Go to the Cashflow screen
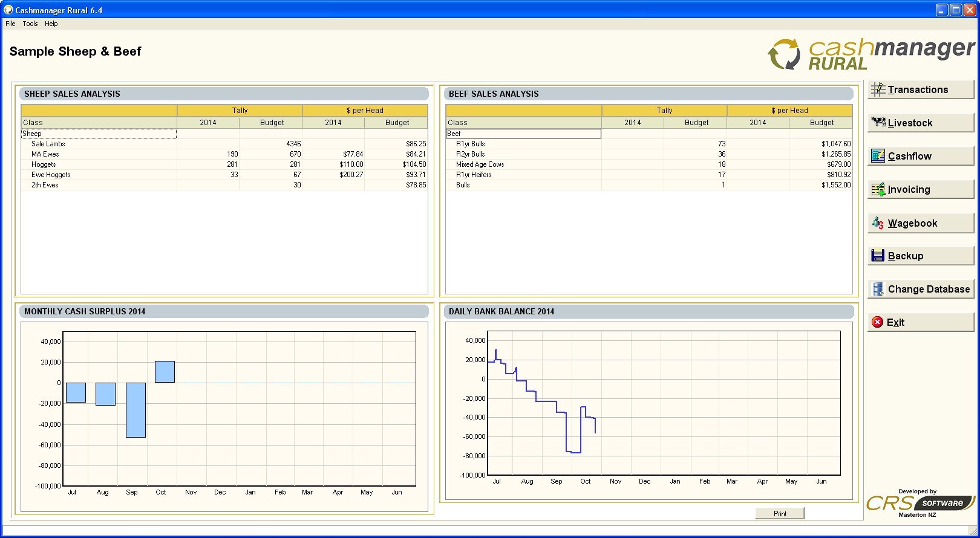980x538 pixels. click(921, 156)
